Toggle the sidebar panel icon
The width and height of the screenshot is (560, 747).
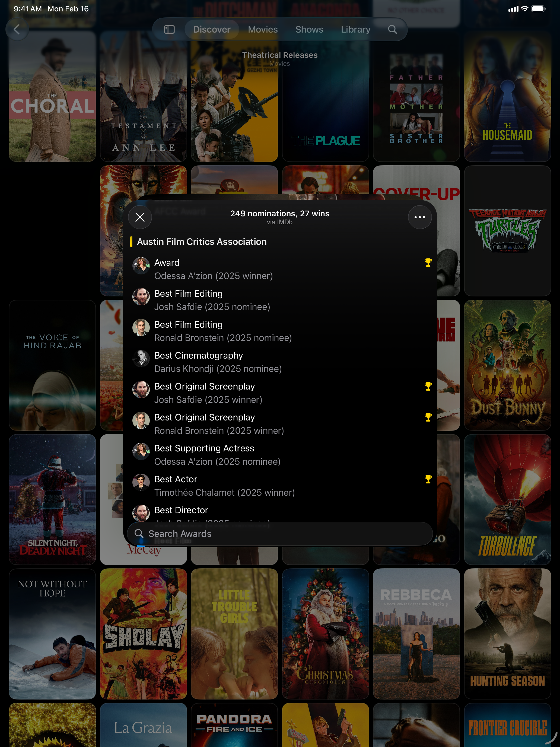(169, 29)
